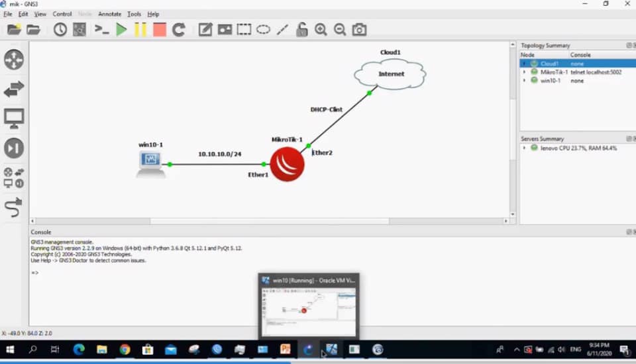
Task: Take a screenshot with the camera icon
Action: point(359,29)
